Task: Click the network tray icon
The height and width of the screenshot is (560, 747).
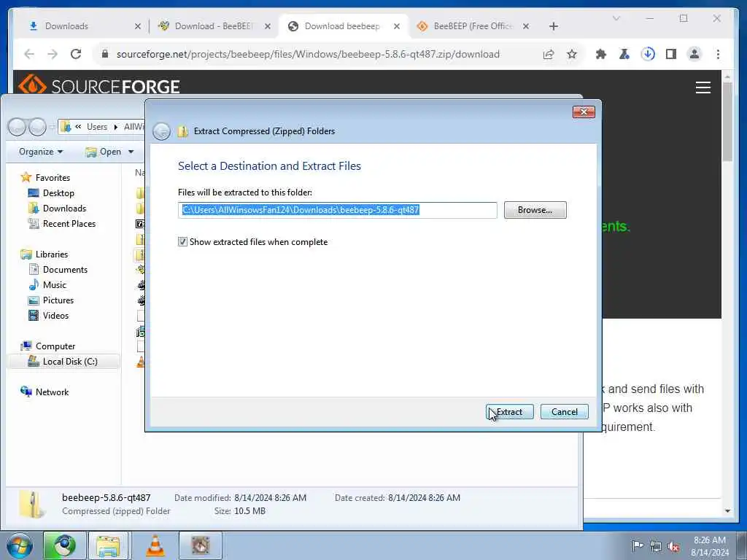Action: click(656, 546)
